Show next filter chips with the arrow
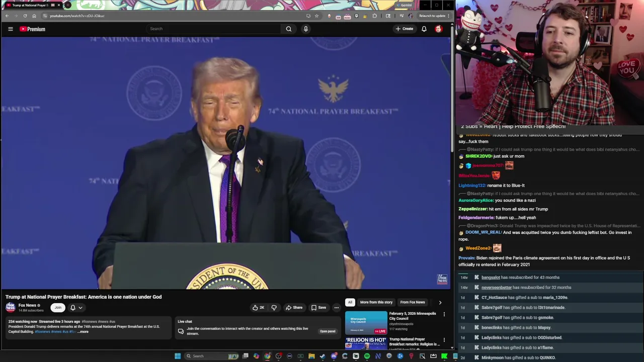Image resolution: width=644 pixels, height=362 pixels. [x=440, y=302]
